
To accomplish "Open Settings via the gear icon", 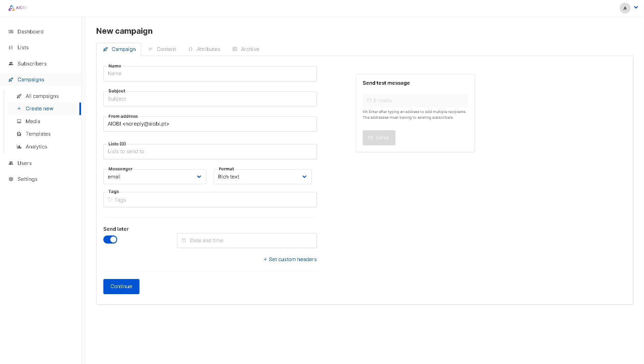I will click(11, 179).
